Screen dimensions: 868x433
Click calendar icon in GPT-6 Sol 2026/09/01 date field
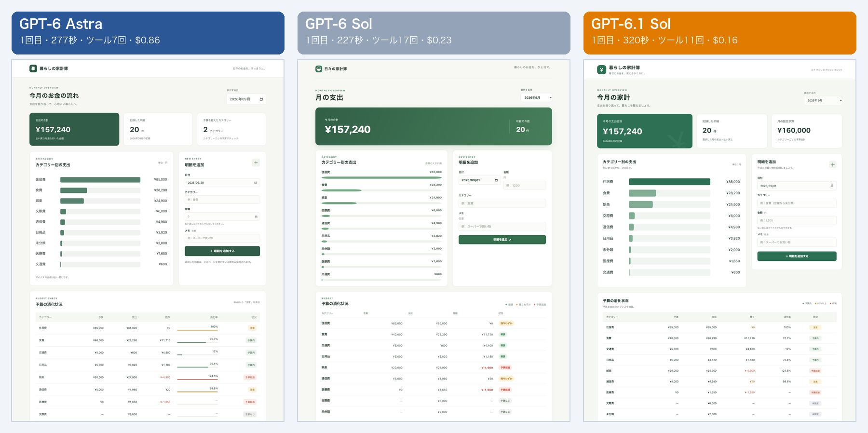coord(496,180)
